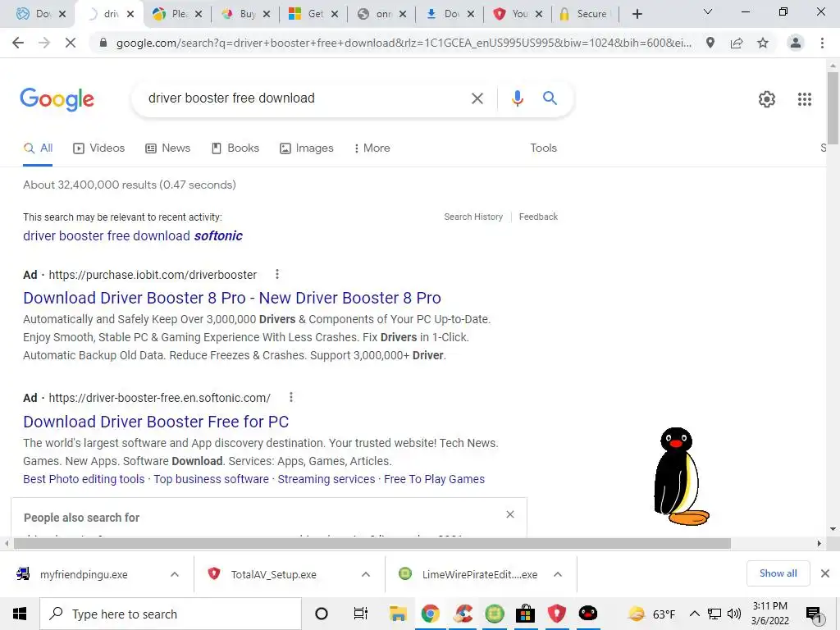
Task: Open Microsoft Store from the taskbar
Action: click(525, 614)
